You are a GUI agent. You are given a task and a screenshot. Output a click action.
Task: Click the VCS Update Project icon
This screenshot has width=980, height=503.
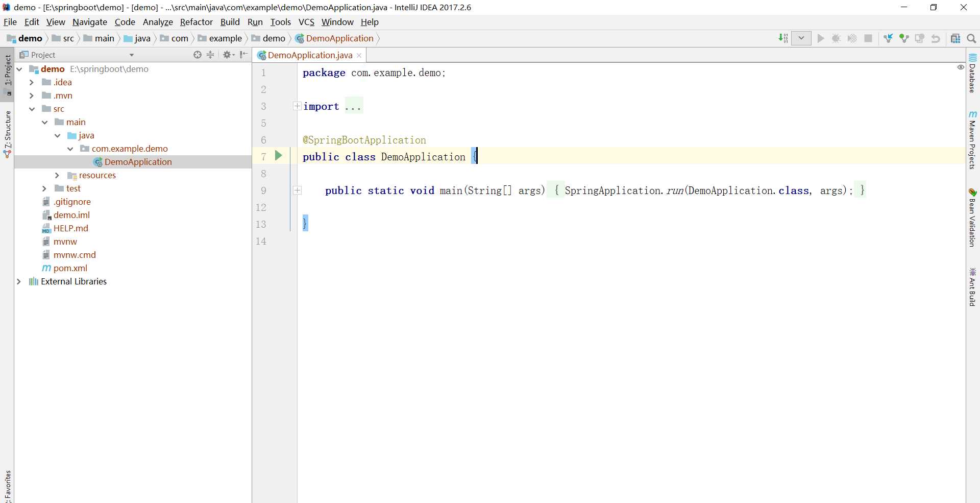click(x=889, y=38)
